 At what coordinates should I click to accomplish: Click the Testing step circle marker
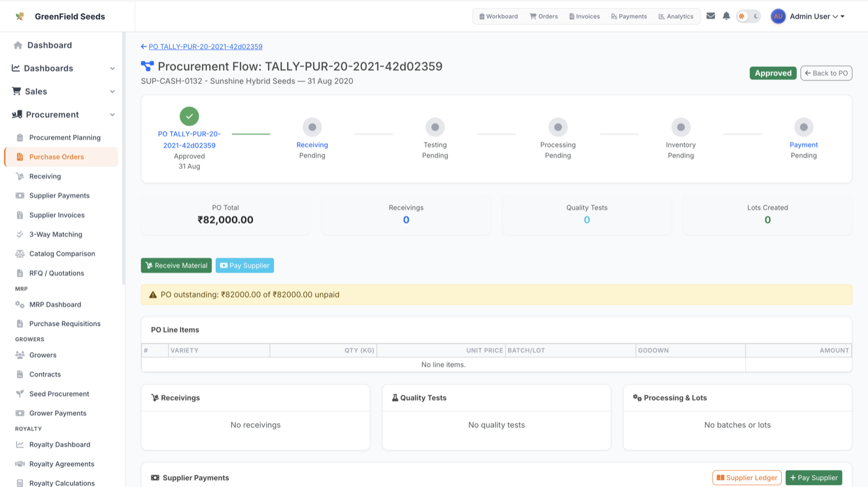pyautogui.click(x=435, y=127)
